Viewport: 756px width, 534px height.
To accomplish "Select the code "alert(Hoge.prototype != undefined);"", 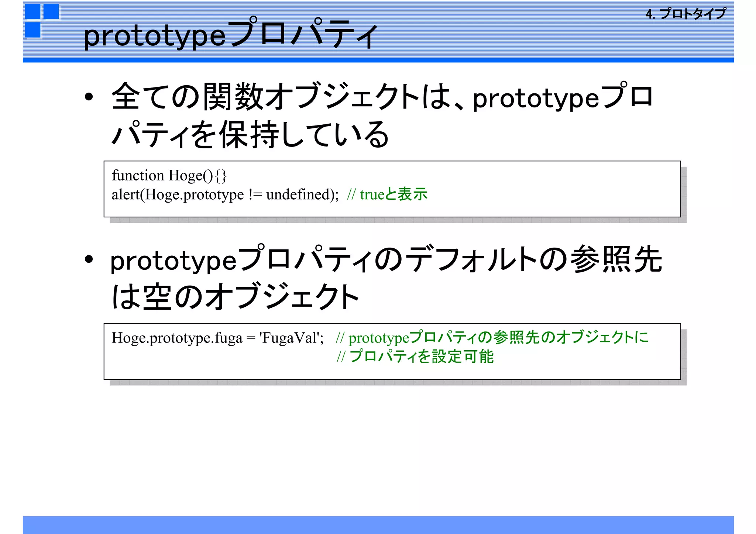I will point(225,194).
